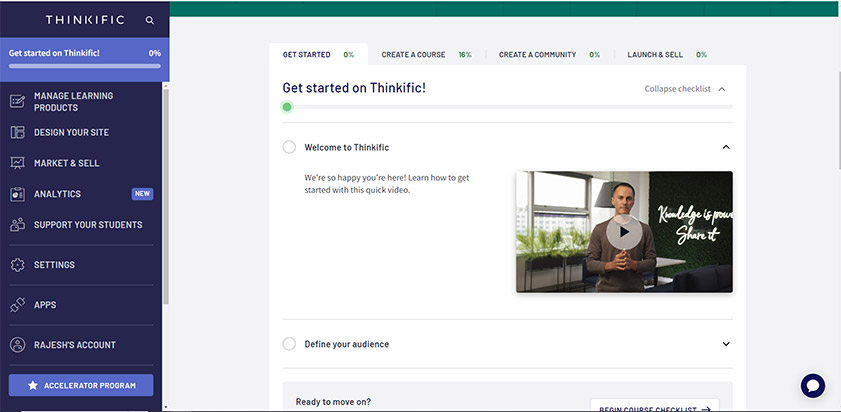Image resolution: width=841 pixels, height=412 pixels.
Task: Open the Apps menu item
Action: 81,305
